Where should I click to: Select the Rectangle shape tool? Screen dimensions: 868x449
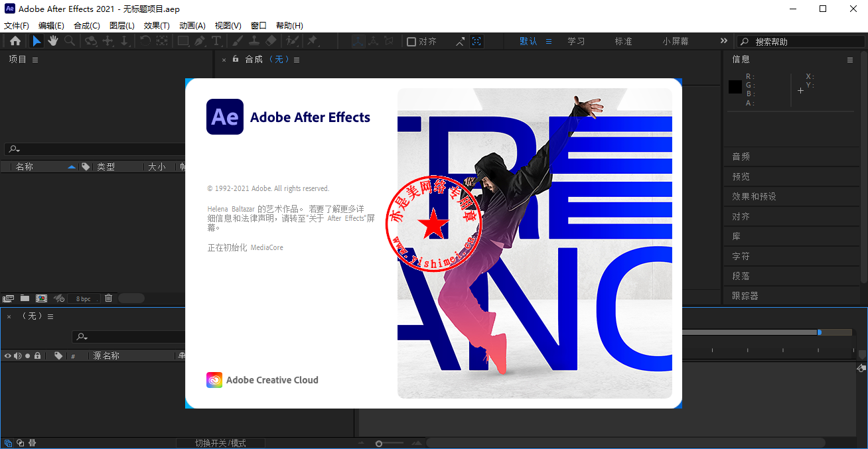coord(183,41)
